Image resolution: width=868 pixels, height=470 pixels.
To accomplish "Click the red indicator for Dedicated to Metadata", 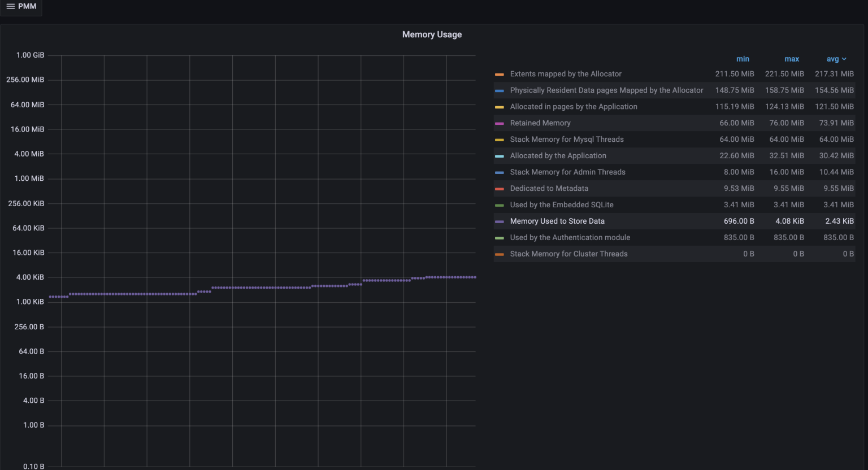I will [x=500, y=189].
